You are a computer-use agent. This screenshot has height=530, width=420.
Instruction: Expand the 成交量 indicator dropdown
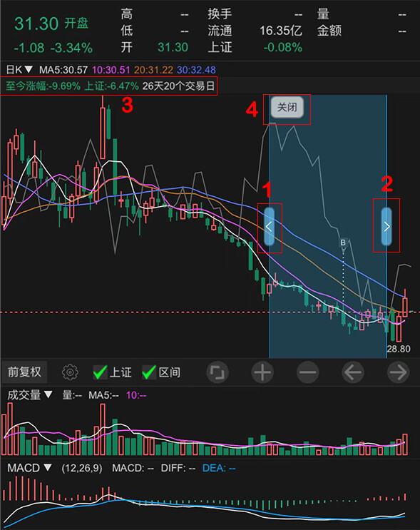coord(30,394)
